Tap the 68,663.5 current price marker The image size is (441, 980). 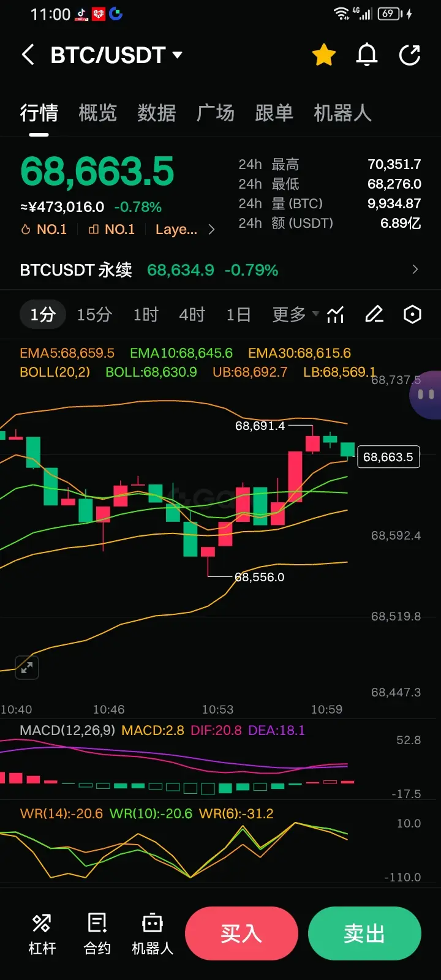point(388,457)
